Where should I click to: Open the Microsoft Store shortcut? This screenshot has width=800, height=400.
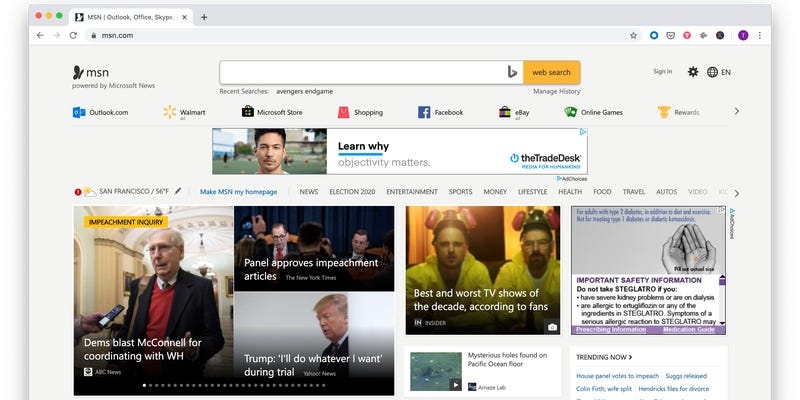[272, 112]
